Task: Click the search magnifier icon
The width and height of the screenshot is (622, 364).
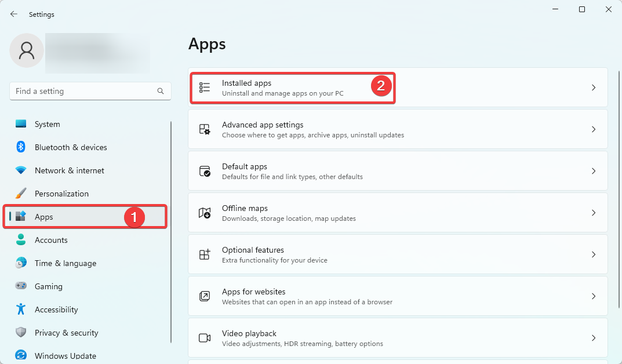Action: (161, 91)
